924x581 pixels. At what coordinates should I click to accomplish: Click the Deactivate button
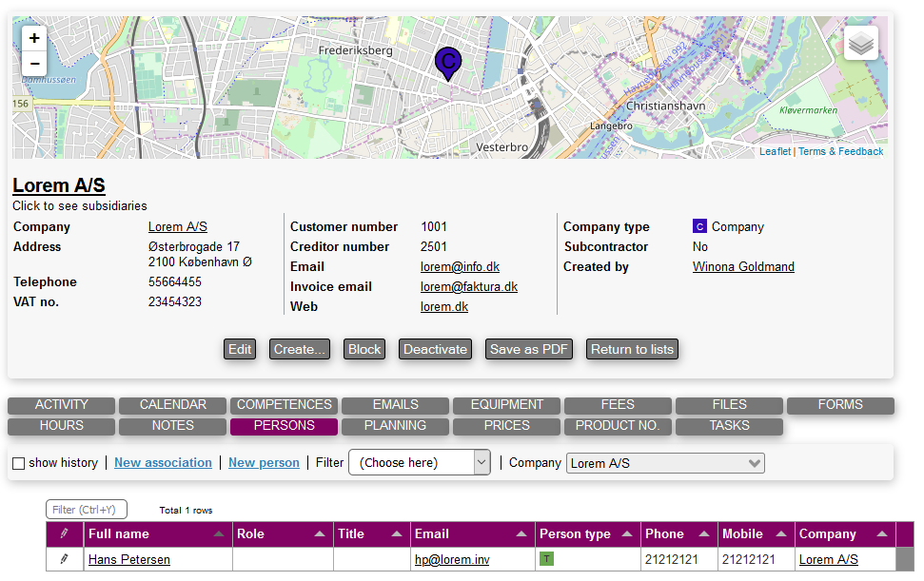(435, 349)
